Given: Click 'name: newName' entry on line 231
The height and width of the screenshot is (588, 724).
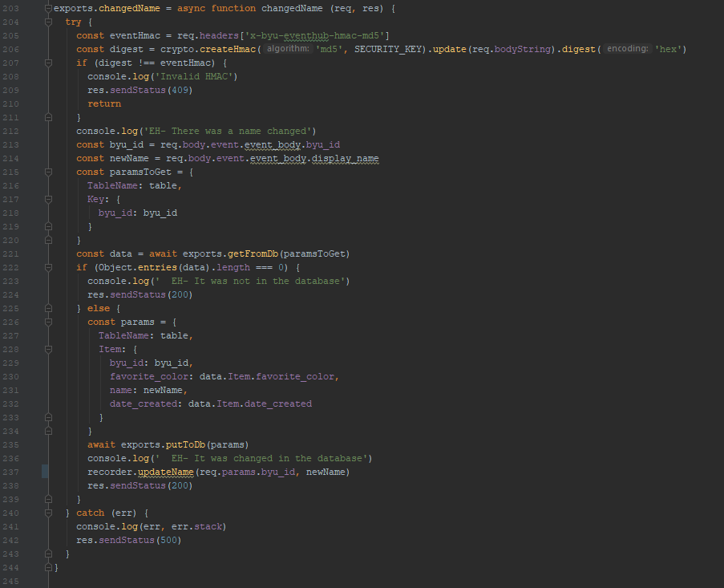Looking at the screenshot, I should pos(146,391).
